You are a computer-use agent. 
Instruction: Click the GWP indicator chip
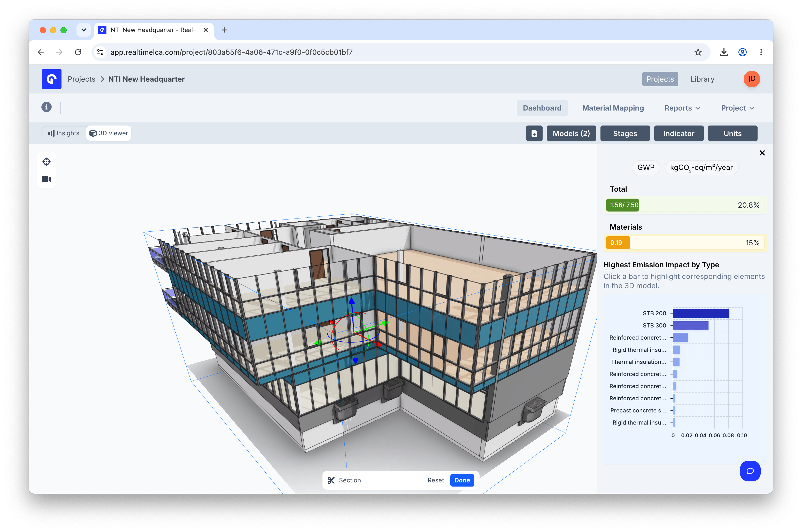pos(645,168)
